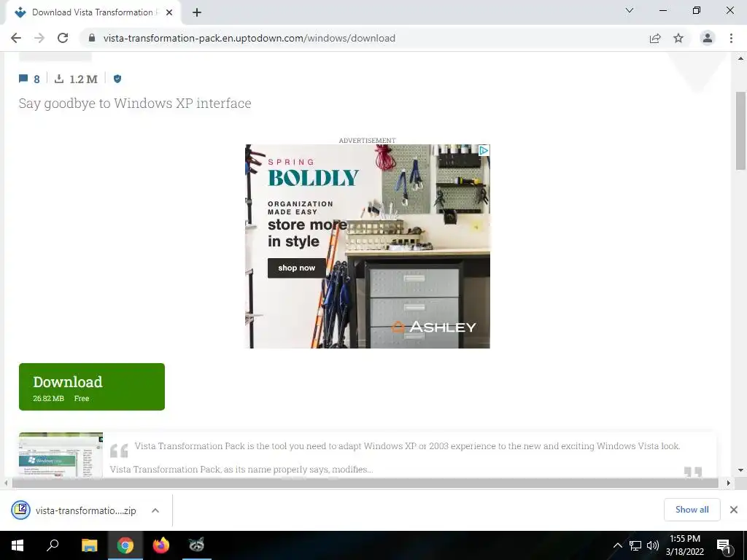Open the Vista Transformation Pack screenshot thumbnail
This screenshot has height=560, width=747.
point(61,455)
